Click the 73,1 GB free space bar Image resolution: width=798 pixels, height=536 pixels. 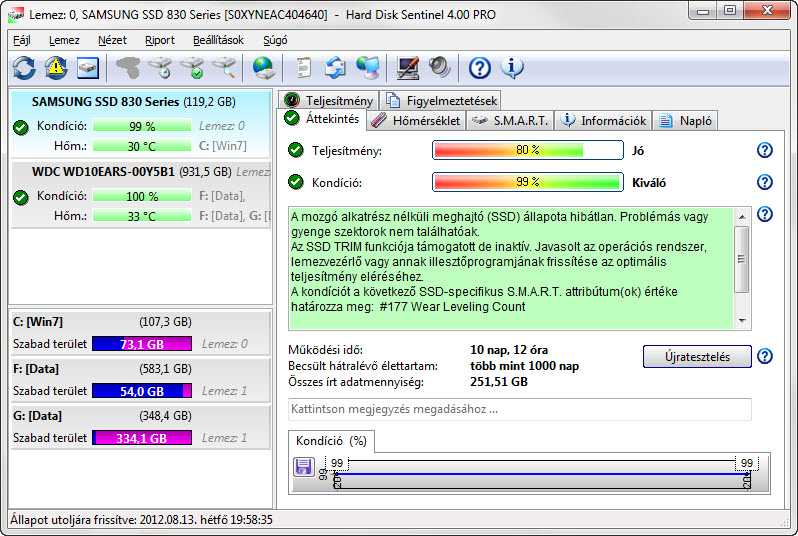tap(142, 344)
